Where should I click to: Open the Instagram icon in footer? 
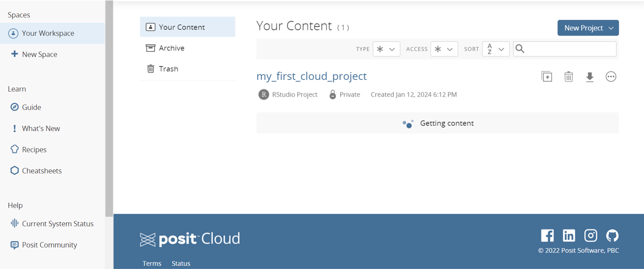pos(591,235)
